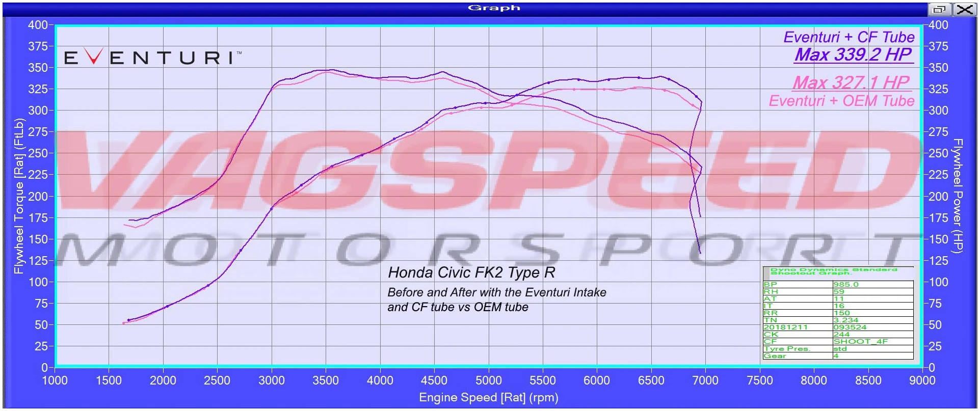Click the IT value '16'
980x411 pixels.
click(873, 306)
